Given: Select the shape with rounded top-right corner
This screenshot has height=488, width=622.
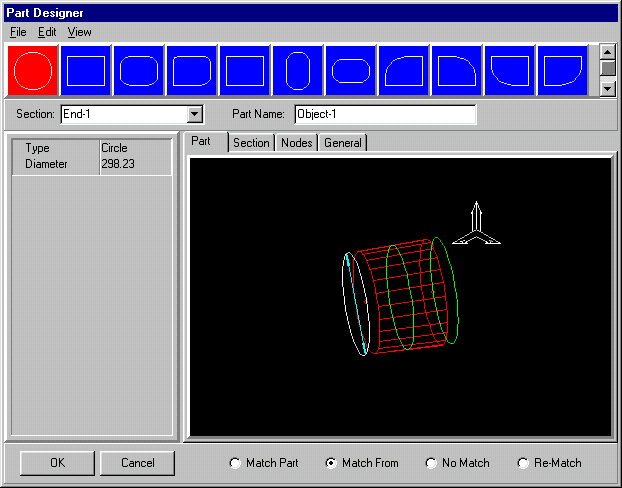Looking at the screenshot, I should point(457,71).
